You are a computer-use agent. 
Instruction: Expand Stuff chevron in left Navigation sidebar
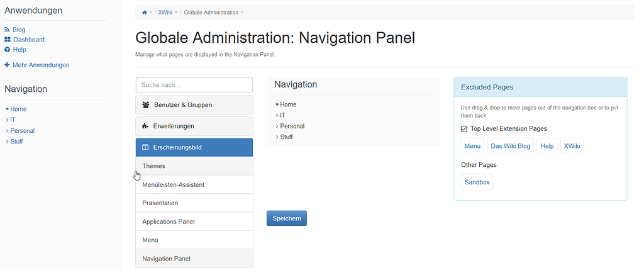[7, 142]
